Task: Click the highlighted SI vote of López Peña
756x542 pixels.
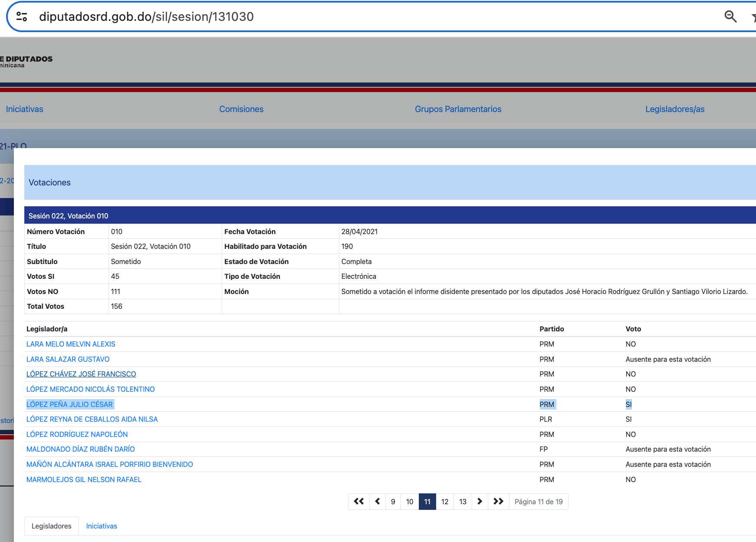Action: point(628,404)
